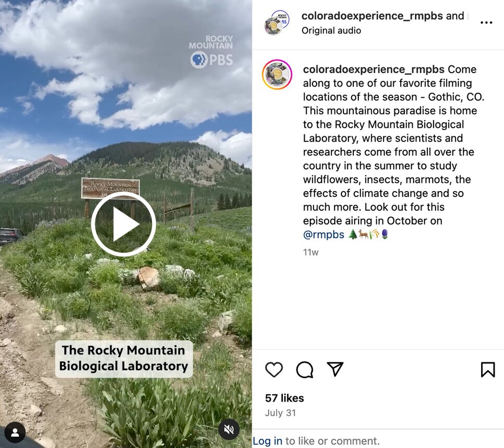
Task: Click the Rocky Mountain PBS watermark logo
Action: point(211,52)
